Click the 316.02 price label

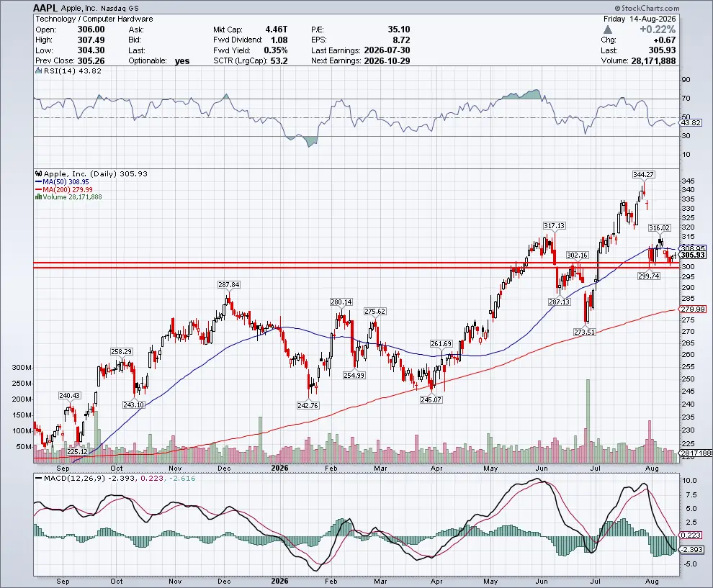click(659, 228)
